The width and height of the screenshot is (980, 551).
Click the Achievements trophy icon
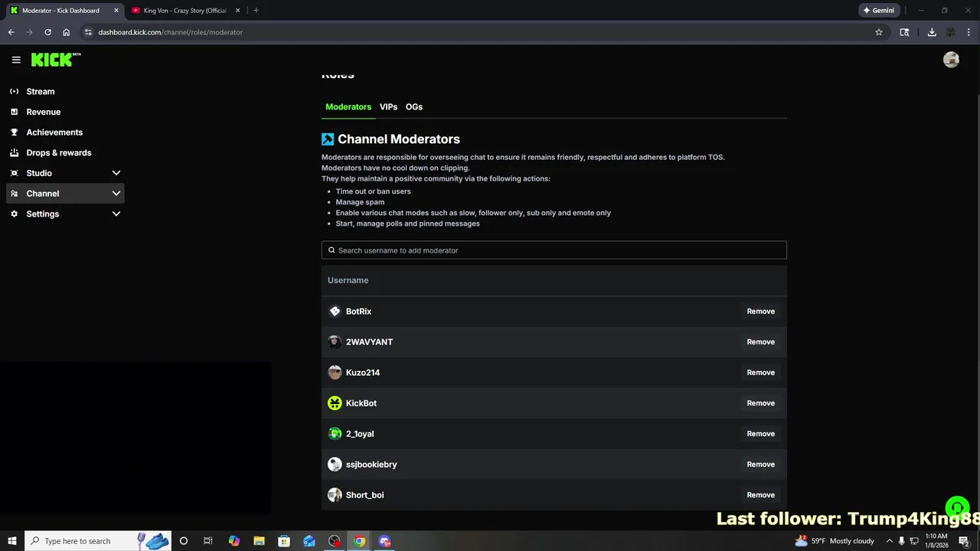(14, 132)
